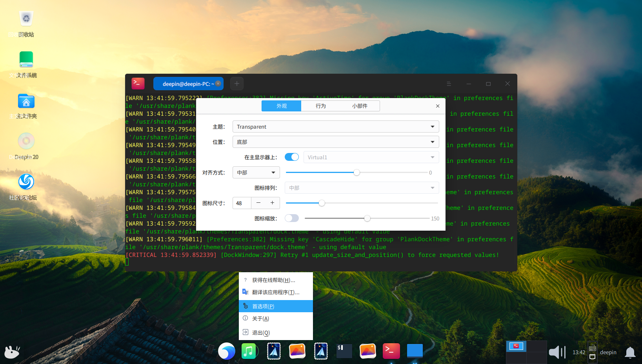Open the terminal hamburger menu
The image size is (642, 364).
pos(449,84)
